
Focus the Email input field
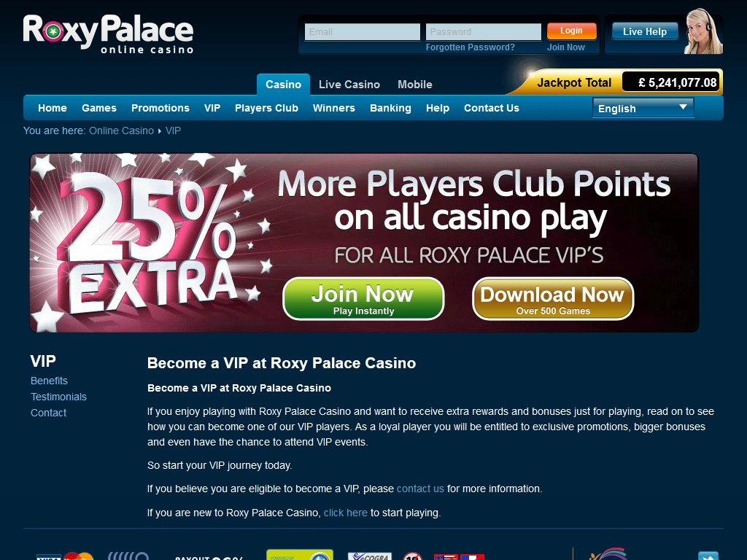(363, 32)
